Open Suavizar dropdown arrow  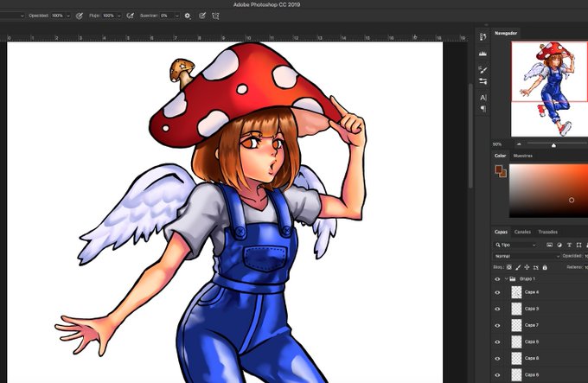(x=176, y=16)
